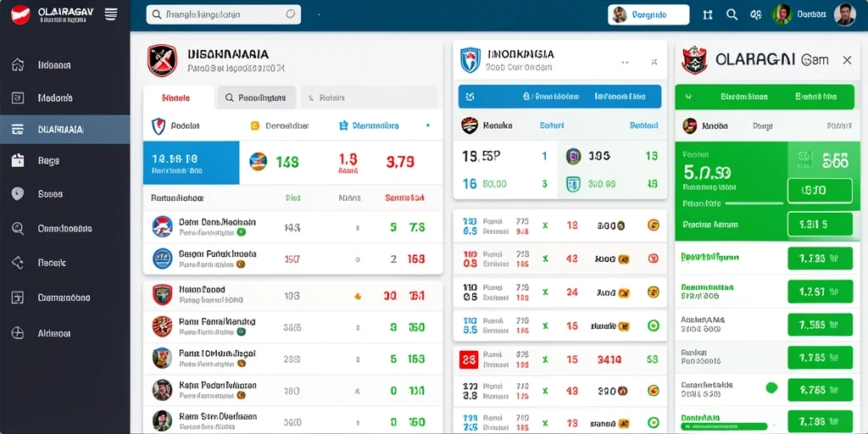This screenshot has height=434, width=868.
Task: Click the green progress bar at the panel bottom
Action: (726, 426)
